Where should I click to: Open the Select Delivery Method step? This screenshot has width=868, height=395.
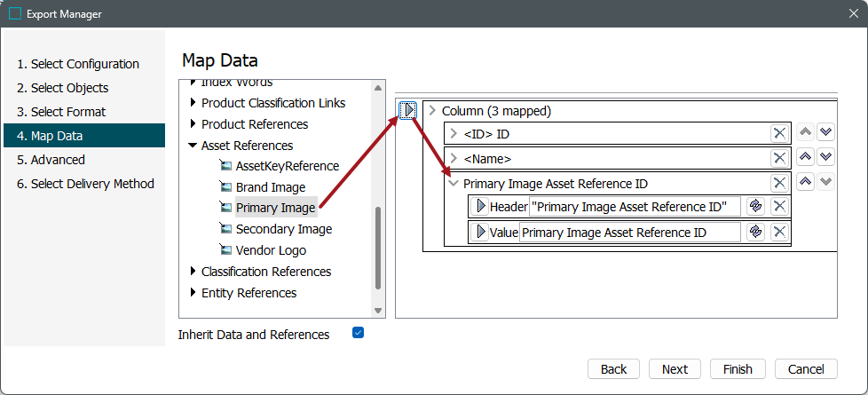(x=85, y=184)
